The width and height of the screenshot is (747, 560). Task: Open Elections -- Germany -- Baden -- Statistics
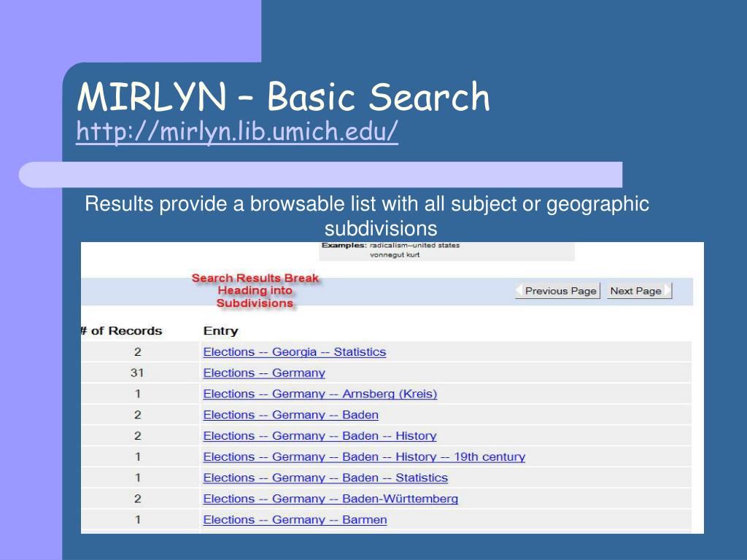[325, 478]
